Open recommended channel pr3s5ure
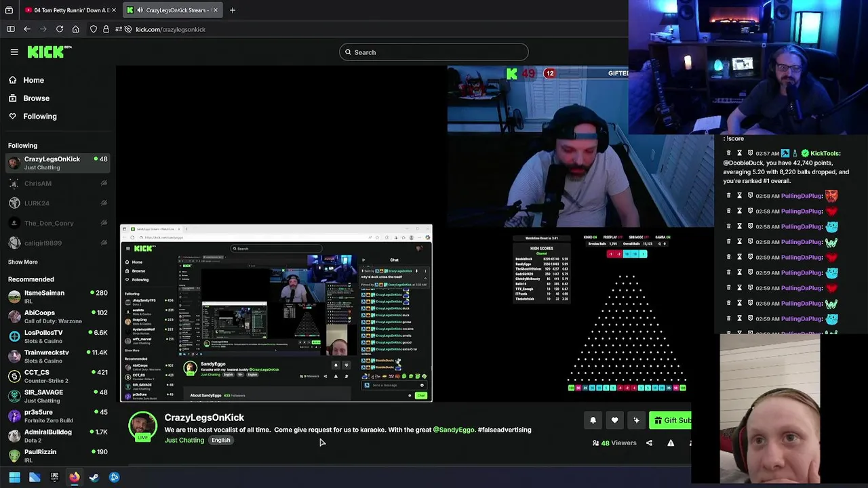The image size is (868, 488). (58, 415)
